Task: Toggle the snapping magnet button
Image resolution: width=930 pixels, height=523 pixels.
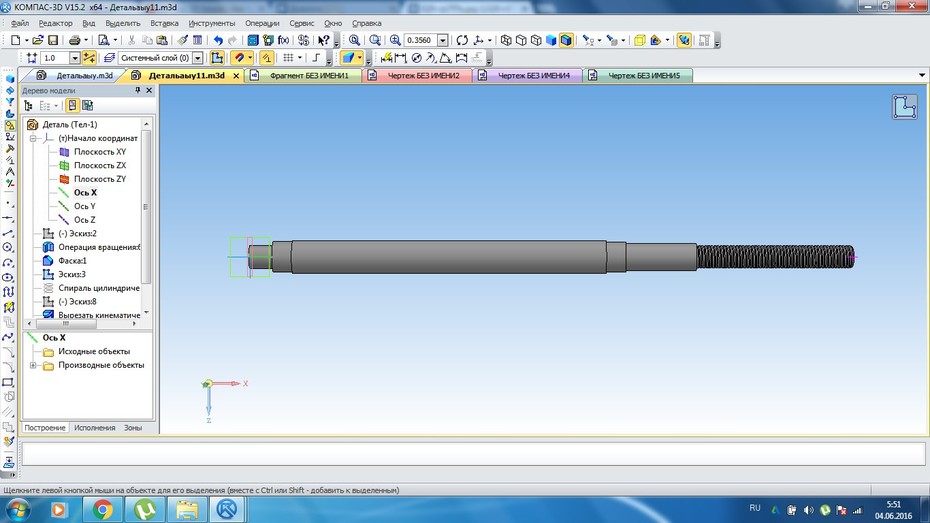Action: [x=238, y=58]
